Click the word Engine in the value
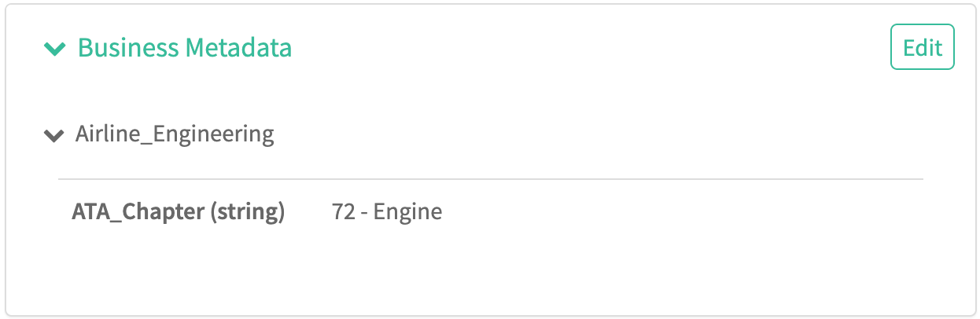This screenshot has height=319, width=980. coord(407,211)
